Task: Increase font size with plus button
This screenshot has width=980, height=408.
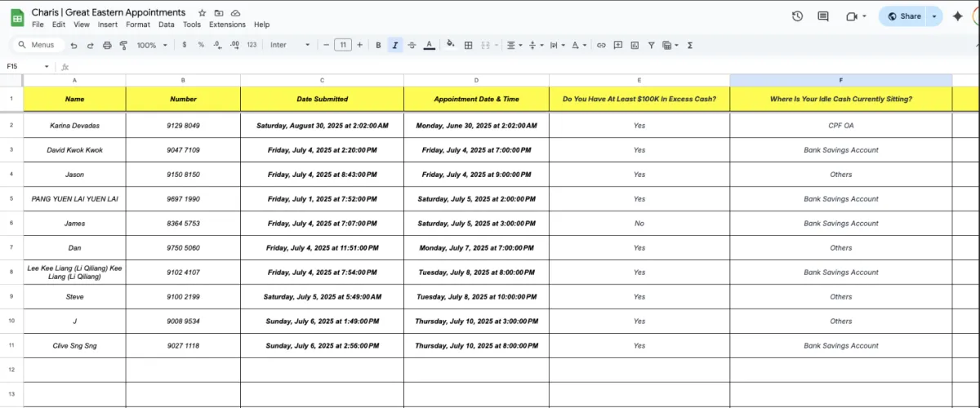Action: [359, 45]
